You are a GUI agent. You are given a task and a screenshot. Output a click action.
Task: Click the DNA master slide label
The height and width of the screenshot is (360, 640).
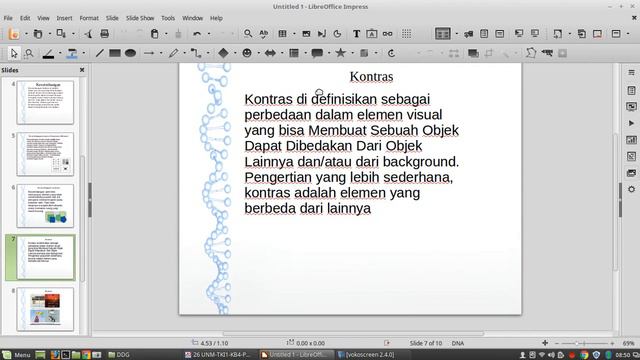[458, 343]
